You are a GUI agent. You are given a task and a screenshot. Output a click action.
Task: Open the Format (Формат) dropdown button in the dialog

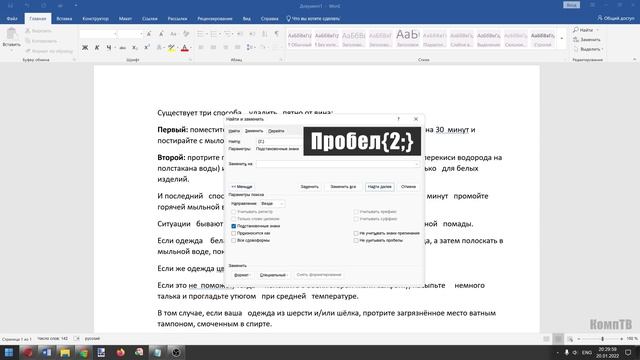pyautogui.click(x=242, y=275)
